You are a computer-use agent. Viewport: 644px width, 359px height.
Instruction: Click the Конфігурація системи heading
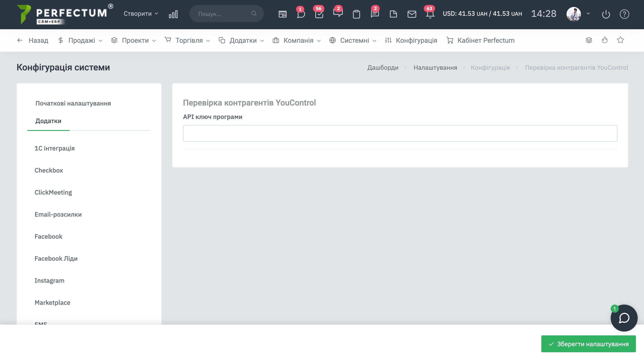point(63,67)
